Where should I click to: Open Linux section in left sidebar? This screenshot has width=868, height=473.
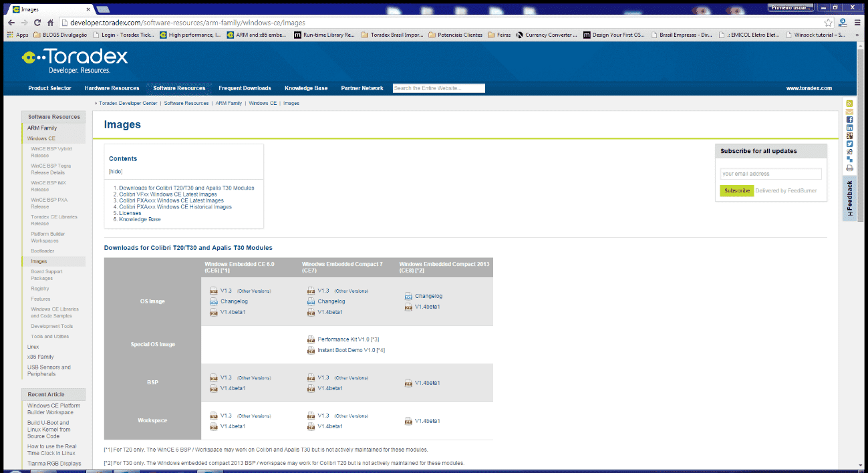(x=33, y=347)
